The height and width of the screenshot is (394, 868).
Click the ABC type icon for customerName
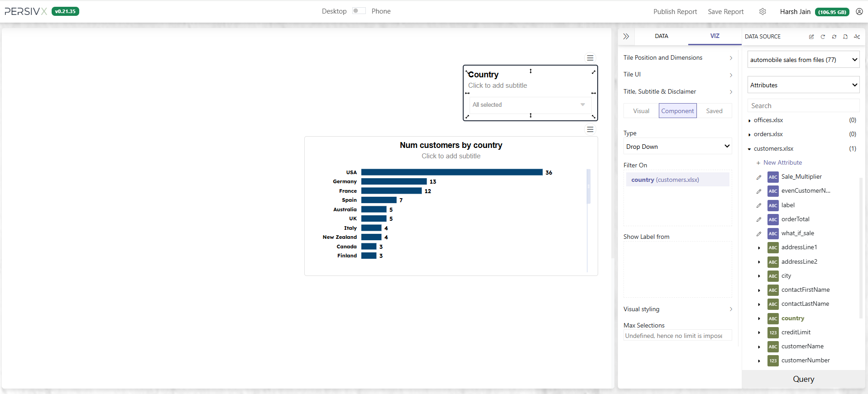(773, 347)
